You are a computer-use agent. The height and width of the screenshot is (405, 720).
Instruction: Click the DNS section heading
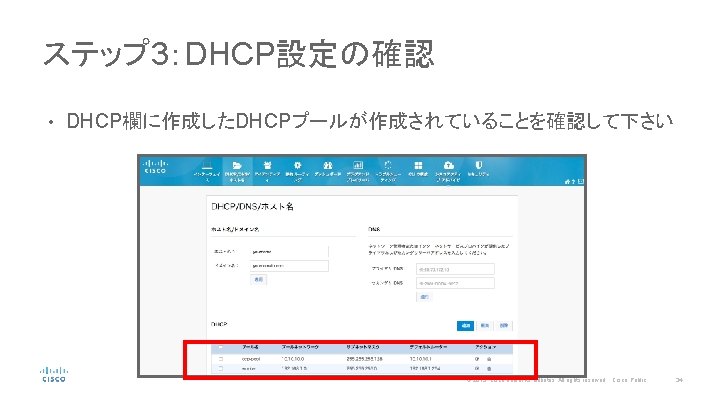(374, 229)
